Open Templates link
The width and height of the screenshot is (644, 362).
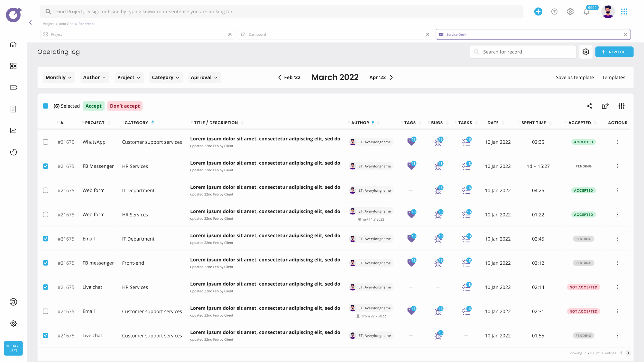tap(613, 77)
